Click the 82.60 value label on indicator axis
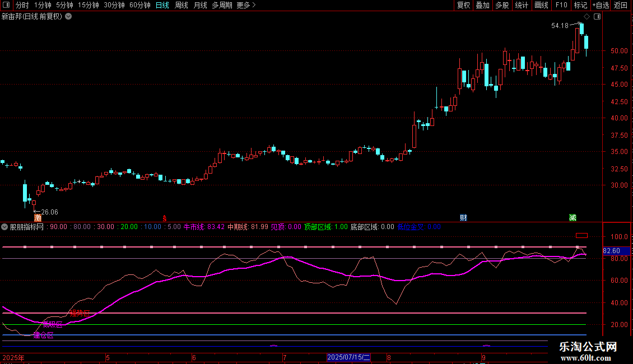 pyautogui.click(x=612, y=251)
